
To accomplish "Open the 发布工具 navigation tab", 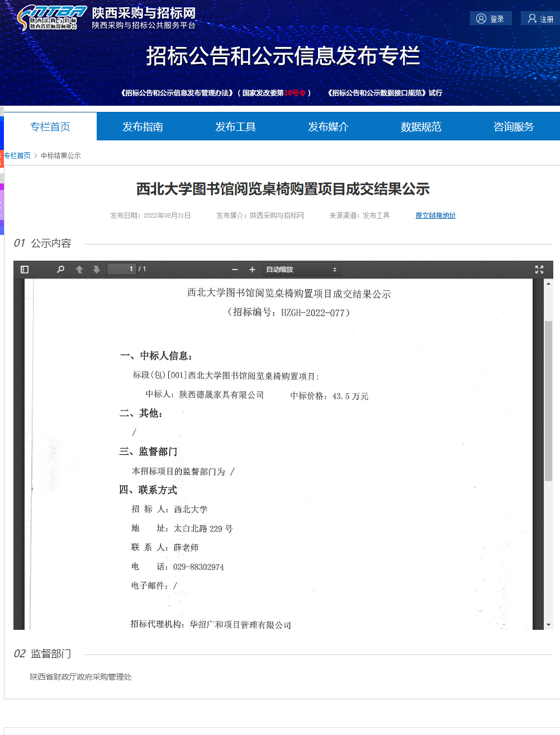I will click(x=235, y=126).
